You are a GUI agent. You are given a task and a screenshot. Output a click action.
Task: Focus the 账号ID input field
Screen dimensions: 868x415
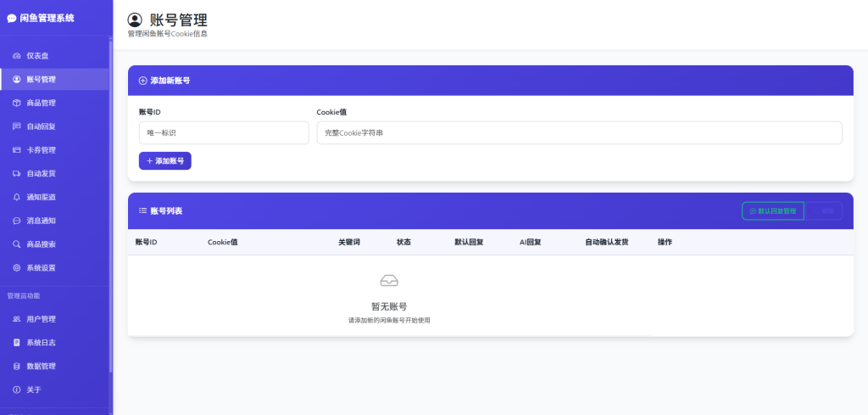pos(224,133)
